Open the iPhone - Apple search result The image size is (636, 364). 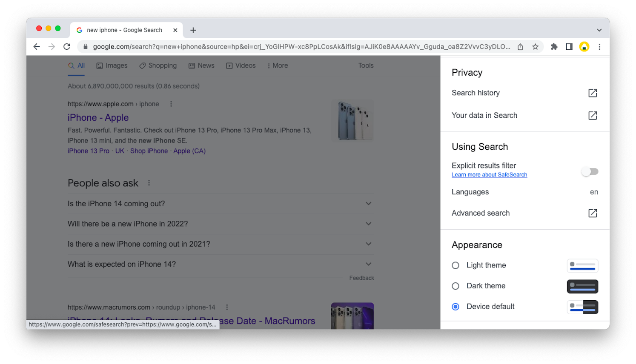coord(98,117)
